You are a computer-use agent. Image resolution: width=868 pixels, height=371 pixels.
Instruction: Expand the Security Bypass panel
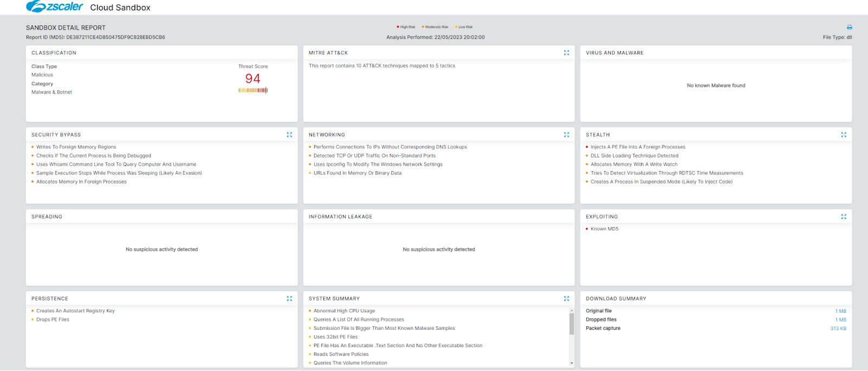289,135
